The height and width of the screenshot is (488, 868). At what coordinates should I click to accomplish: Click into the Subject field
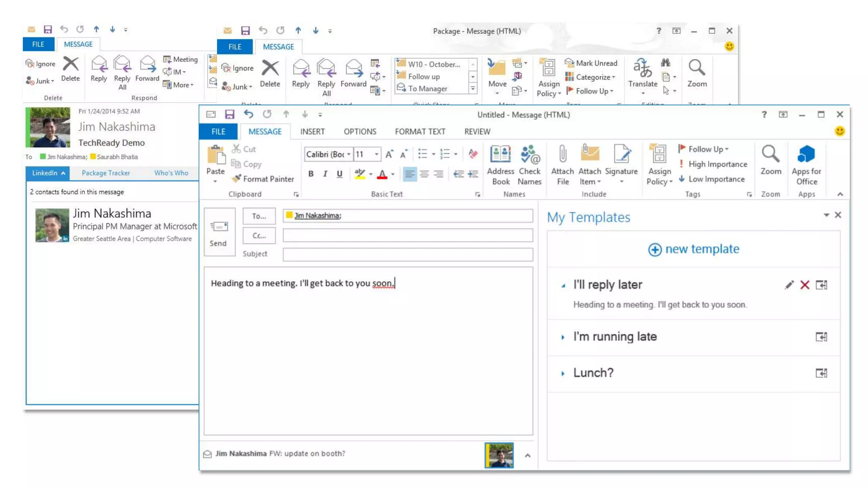(407, 254)
